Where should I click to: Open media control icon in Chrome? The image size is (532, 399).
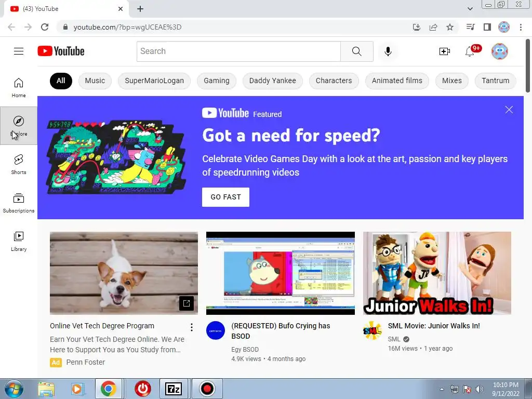point(470,27)
